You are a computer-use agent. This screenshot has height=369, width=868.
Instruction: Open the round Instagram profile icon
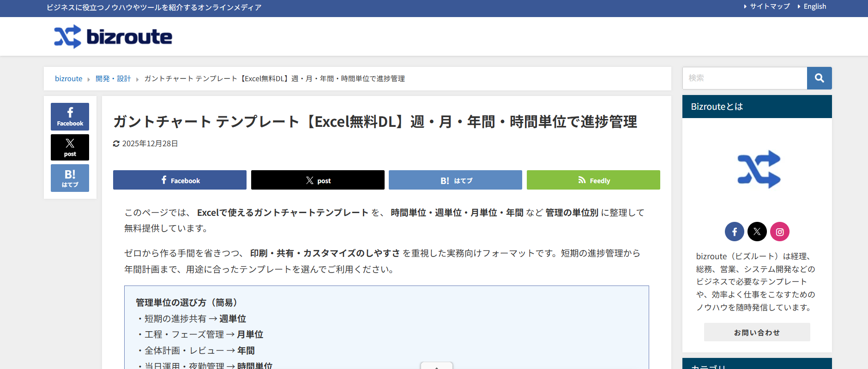click(x=779, y=232)
